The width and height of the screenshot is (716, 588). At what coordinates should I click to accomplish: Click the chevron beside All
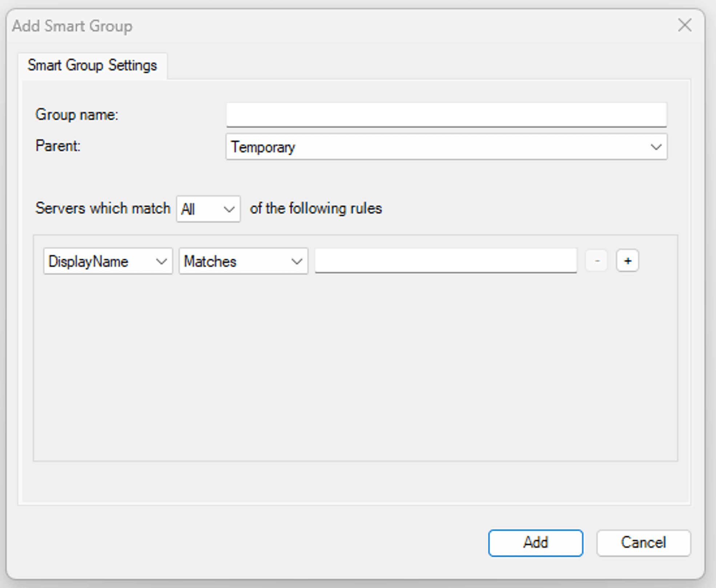(229, 209)
